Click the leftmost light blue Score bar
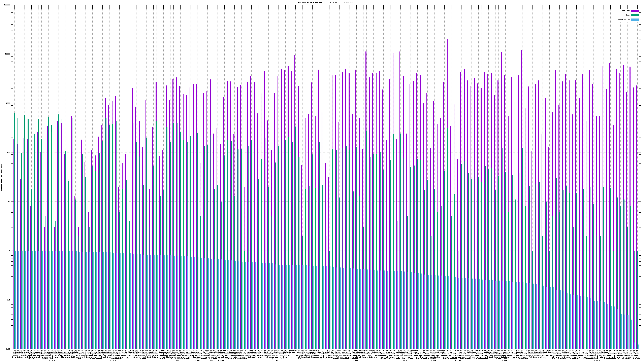 [x=15, y=300]
